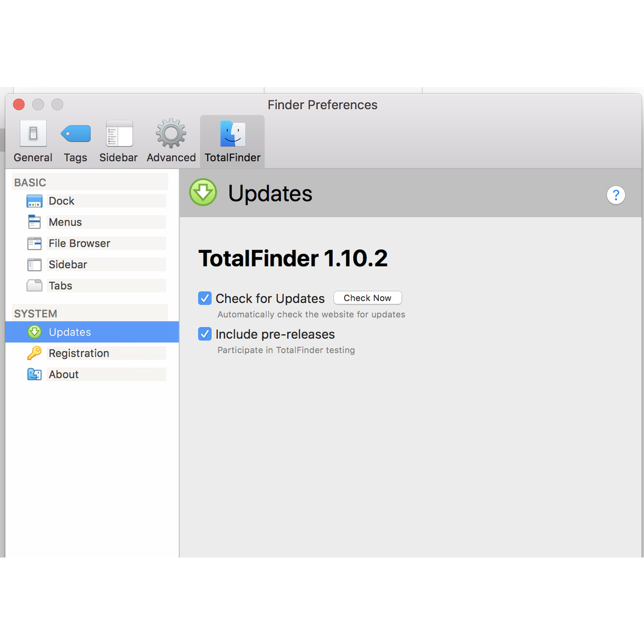Select the Menus row label
The image size is (644, 644).
tap(65, 222)
